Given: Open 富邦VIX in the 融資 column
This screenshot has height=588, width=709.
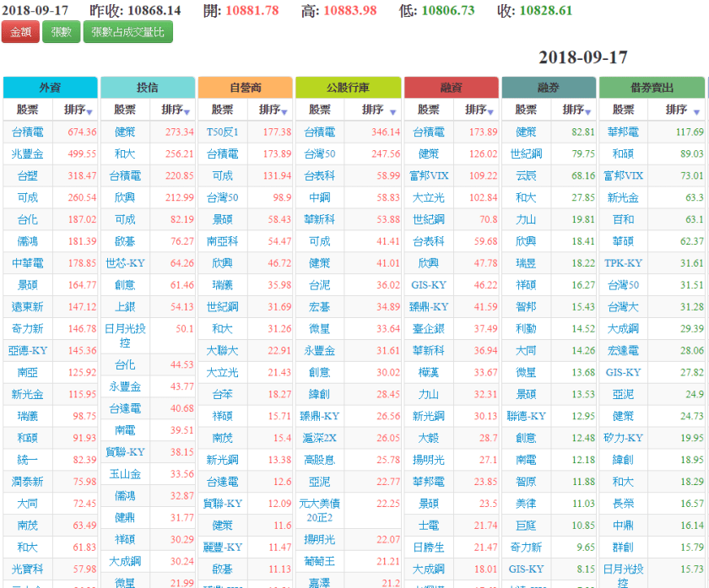Looking at the screenshot, I should (429, 175).
